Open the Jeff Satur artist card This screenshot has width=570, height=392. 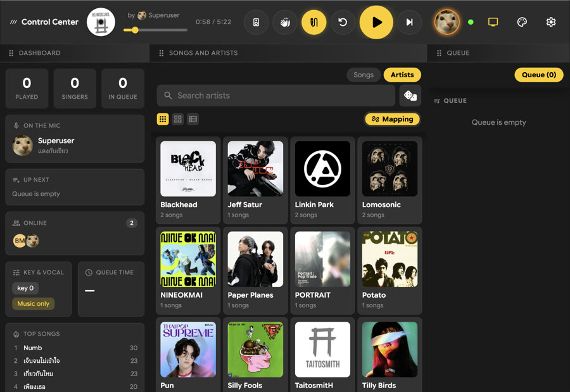coord(255,180)
